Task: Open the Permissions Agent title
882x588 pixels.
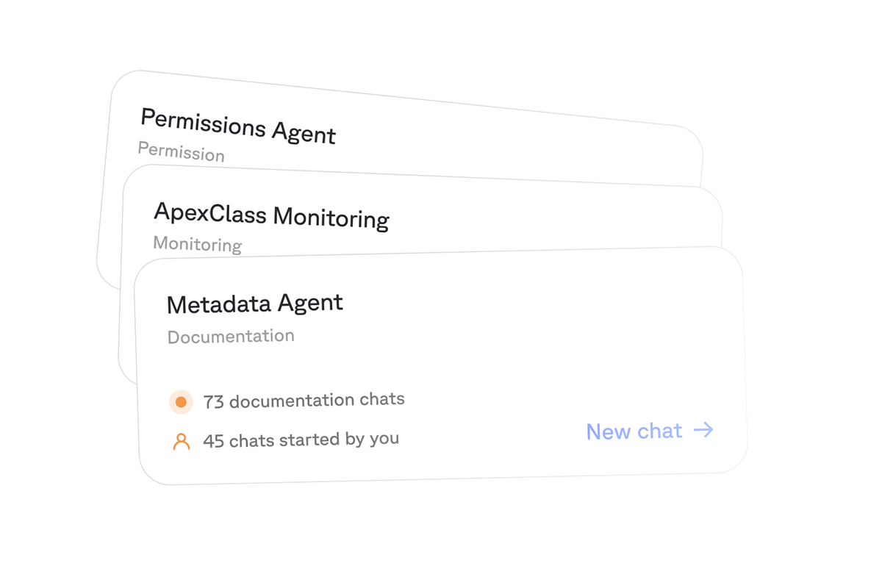Action: (x=237, y=126)
